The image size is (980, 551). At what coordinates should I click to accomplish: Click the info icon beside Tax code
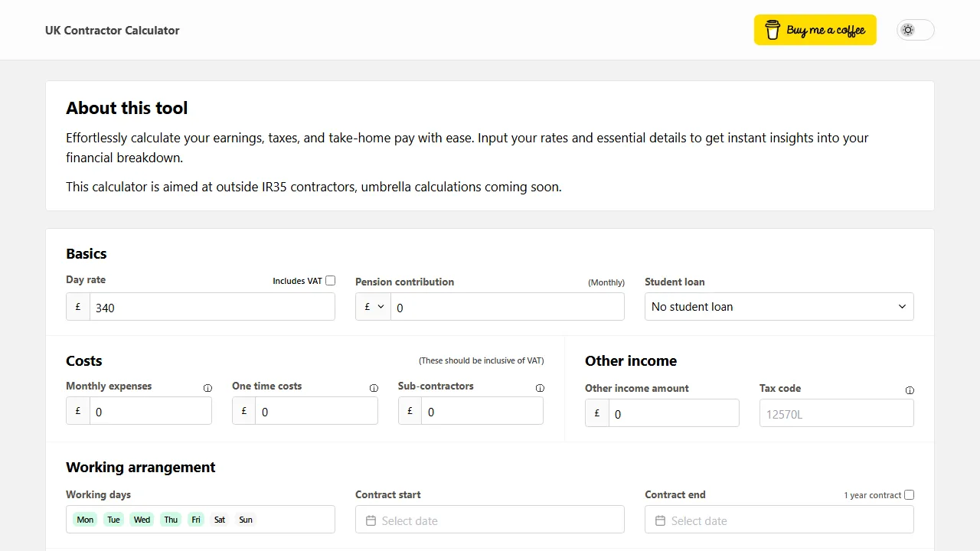[x=910, y=390]
